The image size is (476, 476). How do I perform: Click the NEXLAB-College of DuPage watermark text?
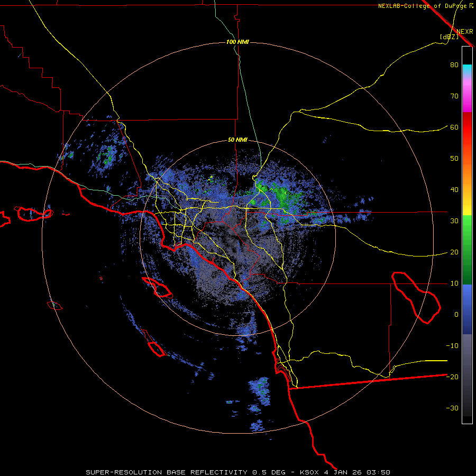click(x=426, y=6)
